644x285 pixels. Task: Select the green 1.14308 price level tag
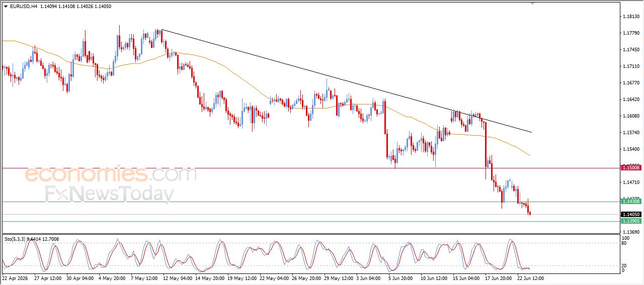click(631, 201)
